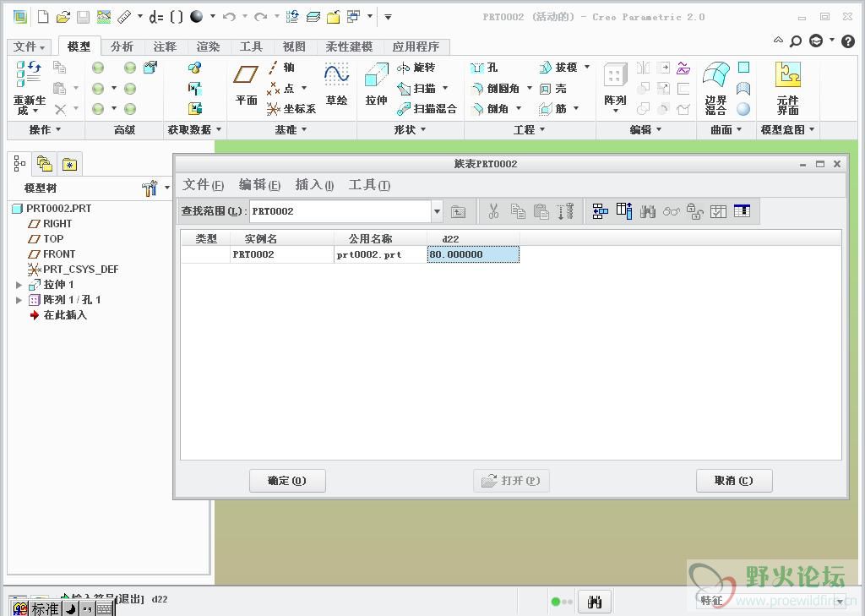Click add table columns icon in family table

pyautogui.click(x=624, y=211)
